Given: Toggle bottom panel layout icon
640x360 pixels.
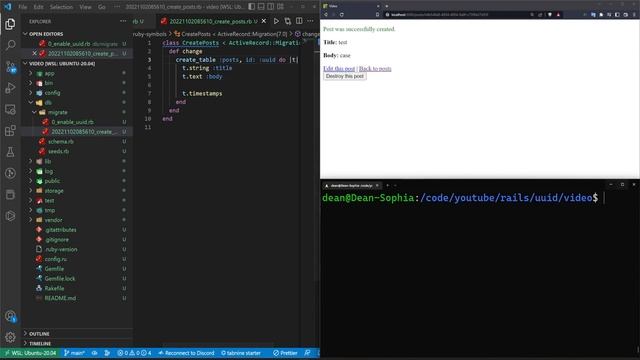Looking at the screenshot, I should pyautogui.click(x=261, y=7).
